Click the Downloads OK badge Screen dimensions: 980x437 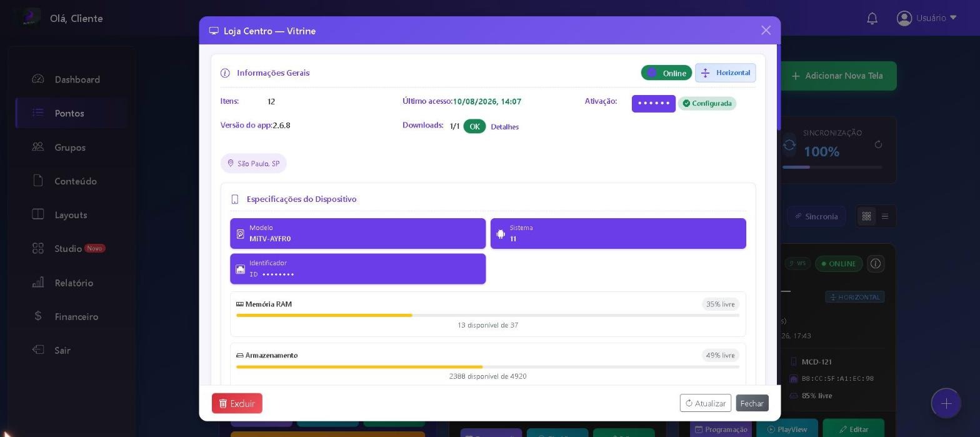pos(474,126)
